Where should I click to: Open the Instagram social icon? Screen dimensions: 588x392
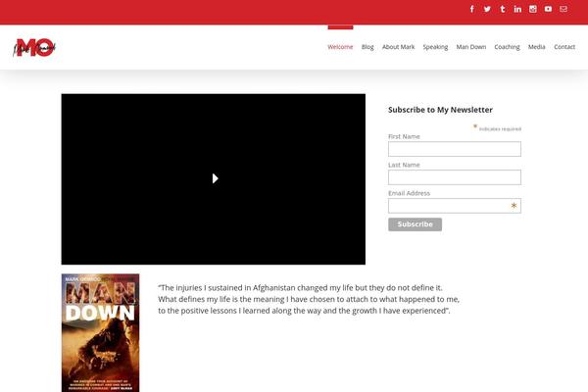click(x=533, y=9)
